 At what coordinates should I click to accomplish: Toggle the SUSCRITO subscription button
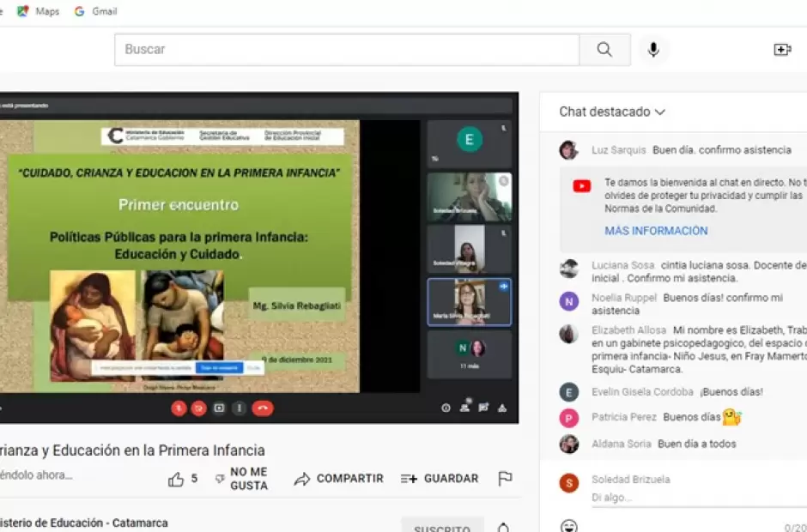coord(442,527)
